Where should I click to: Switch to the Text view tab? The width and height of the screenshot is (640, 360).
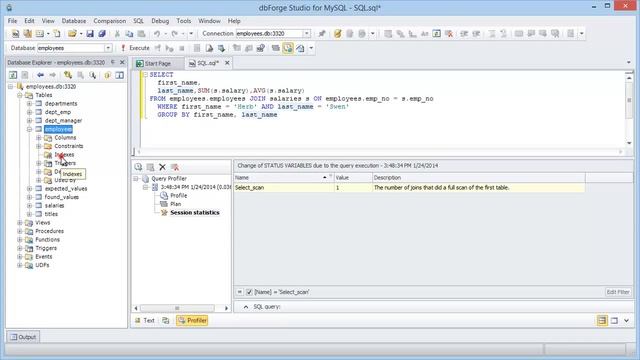click(x=145, y=321)
